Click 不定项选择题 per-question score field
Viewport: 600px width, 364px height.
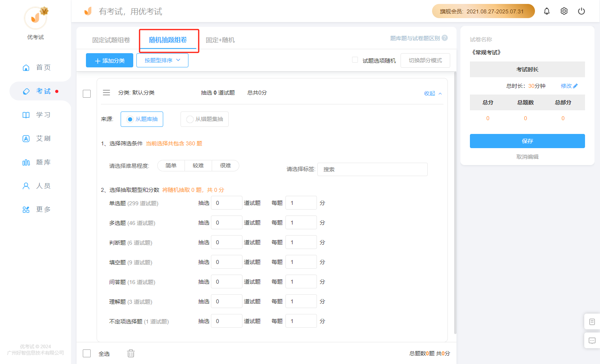click(x=301, y=321)
